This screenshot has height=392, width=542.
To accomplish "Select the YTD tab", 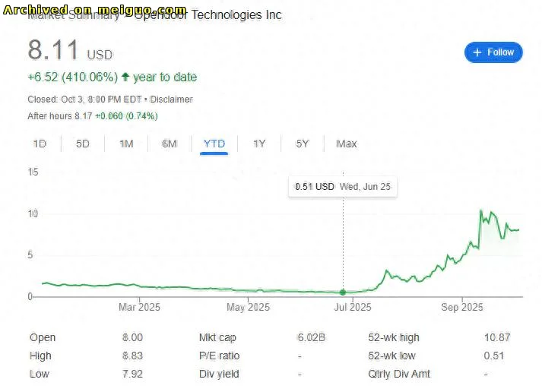I will [x=214, y=144].
